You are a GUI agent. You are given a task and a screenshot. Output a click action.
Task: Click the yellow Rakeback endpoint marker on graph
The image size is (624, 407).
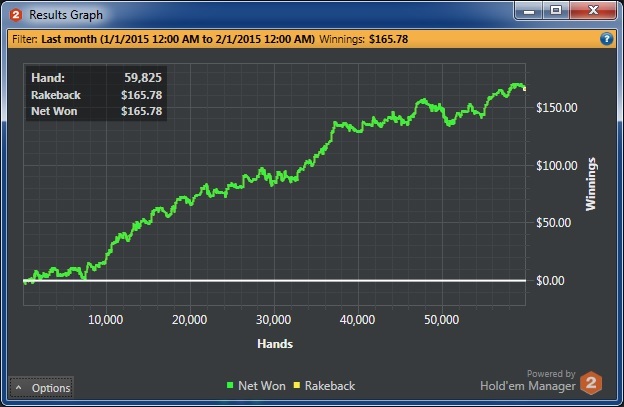[x=525, y=89]
